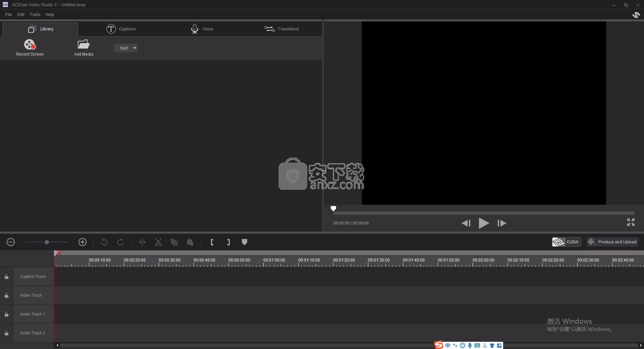Toggle CUDA acceleration button
644x349 pixels.
click(x=566, y=242)
